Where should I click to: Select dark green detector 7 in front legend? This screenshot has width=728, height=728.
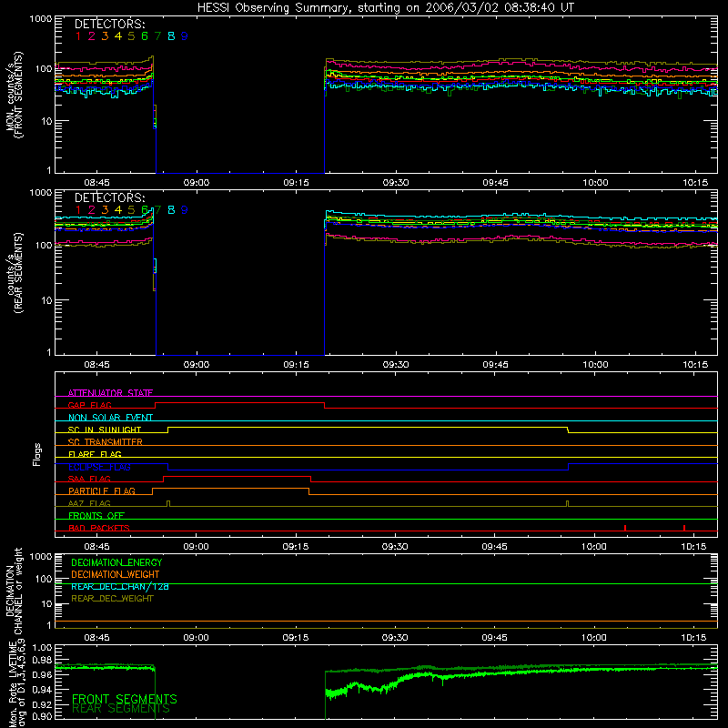point(157,36)
